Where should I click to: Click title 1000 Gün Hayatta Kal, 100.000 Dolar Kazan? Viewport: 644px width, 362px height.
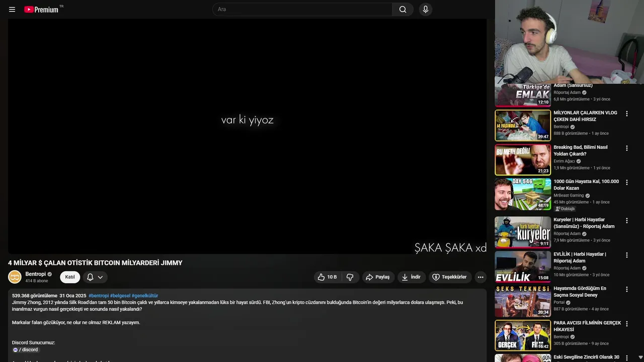[586, 185]
